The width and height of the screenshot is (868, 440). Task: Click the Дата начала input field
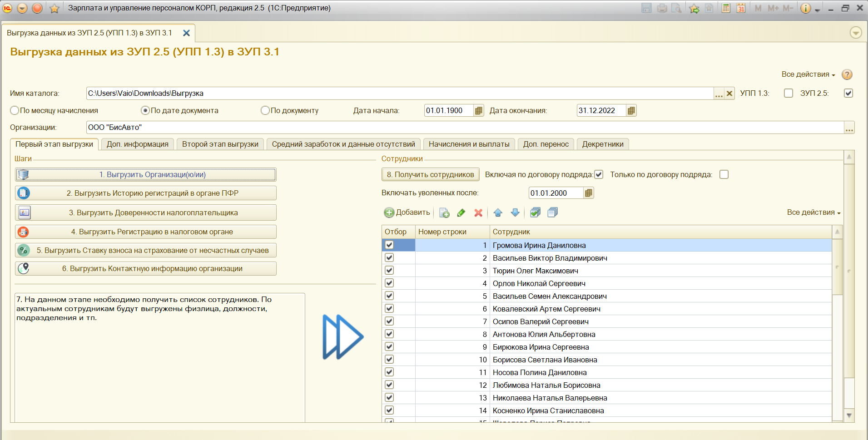pyautogui.click(x=449, y=111)
